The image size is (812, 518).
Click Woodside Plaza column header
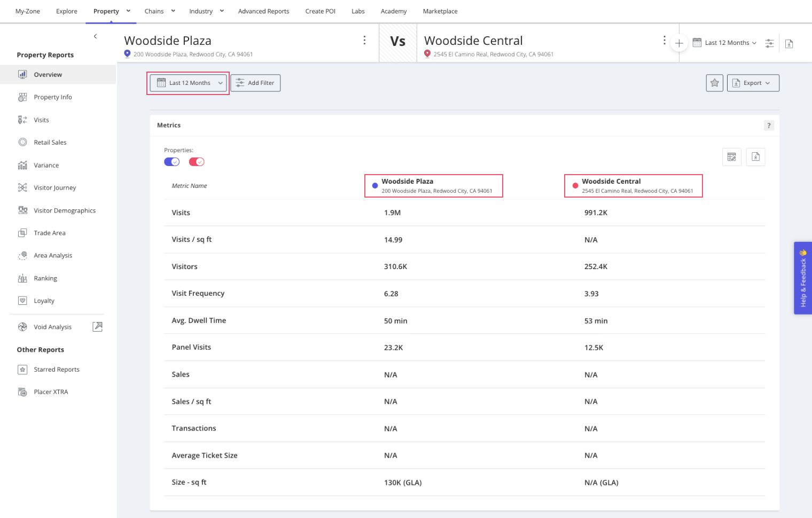click(x=433, y=186)
